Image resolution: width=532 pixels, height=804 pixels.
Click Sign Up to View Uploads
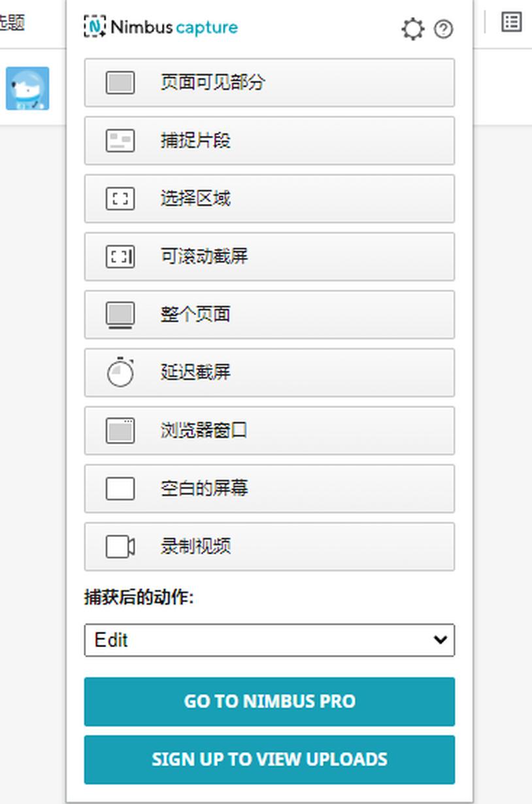(x=269, y=760)
